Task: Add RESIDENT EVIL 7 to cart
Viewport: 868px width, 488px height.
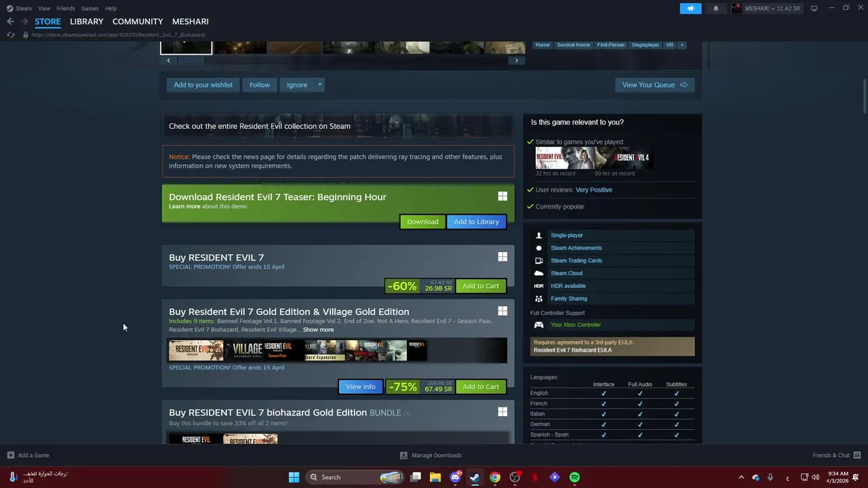Action: click(481, 286)
